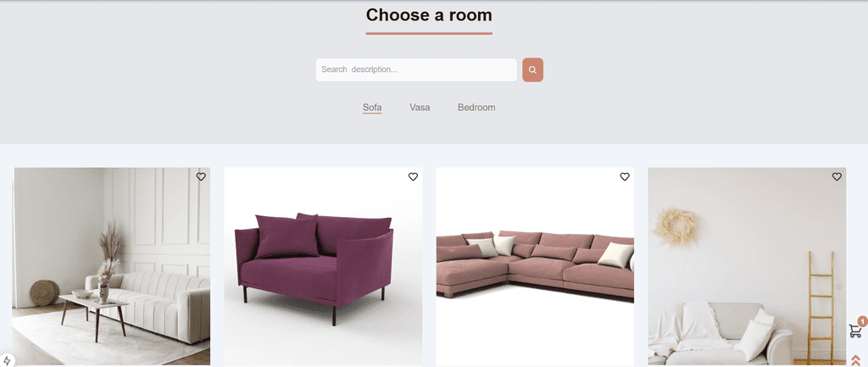Screen dimensions: 868x367
Task: Open the white ribbed sofa product image
Action: pos(111,266)
